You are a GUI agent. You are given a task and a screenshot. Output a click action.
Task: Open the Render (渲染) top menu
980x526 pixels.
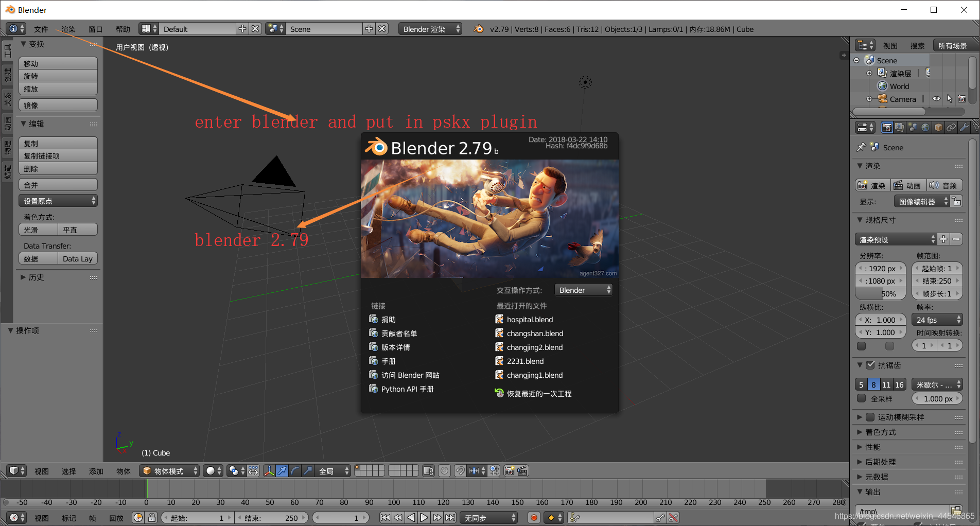68,29
